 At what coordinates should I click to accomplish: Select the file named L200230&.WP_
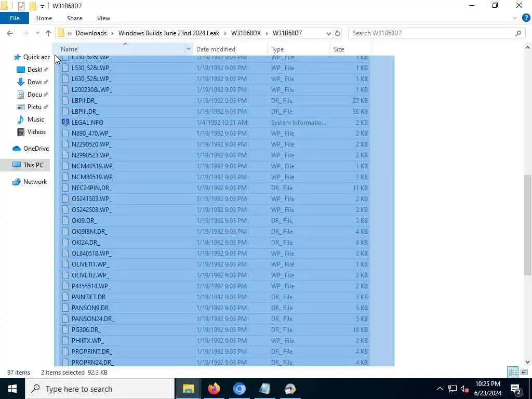coord(92,89)
